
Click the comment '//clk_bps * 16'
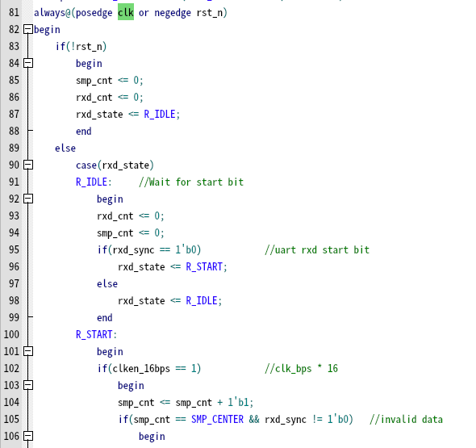click(x=301, y=369)
